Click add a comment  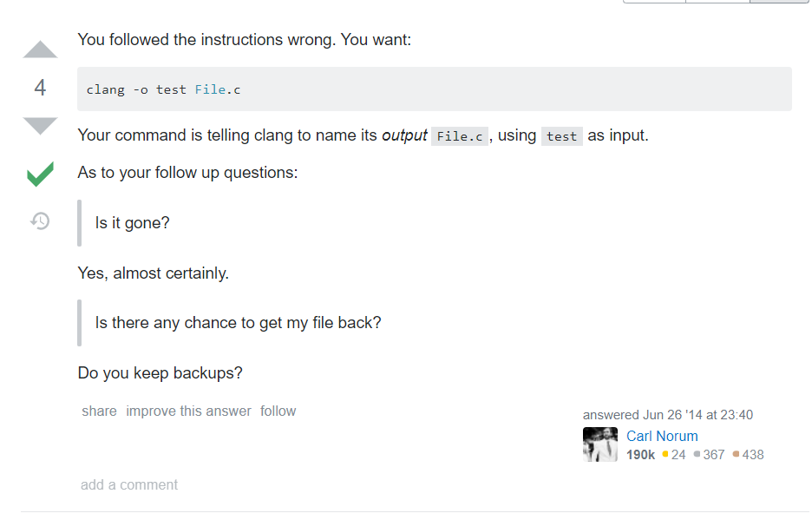click(129, 484)
